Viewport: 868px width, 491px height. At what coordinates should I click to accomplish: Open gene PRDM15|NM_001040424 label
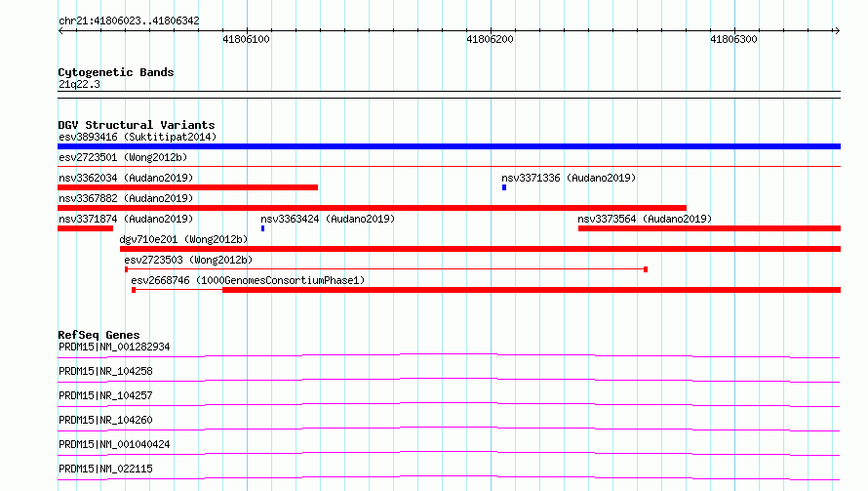[x=114, y=444]
